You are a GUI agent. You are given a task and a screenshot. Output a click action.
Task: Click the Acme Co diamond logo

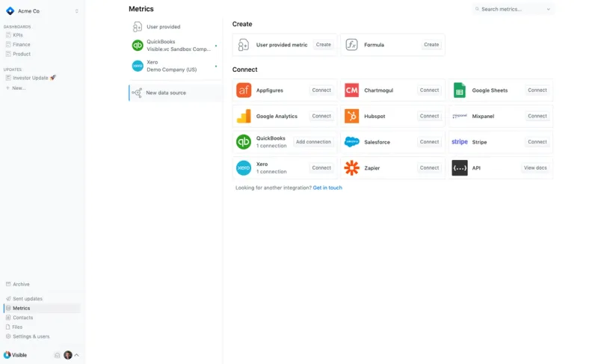[x=10, y=11]
